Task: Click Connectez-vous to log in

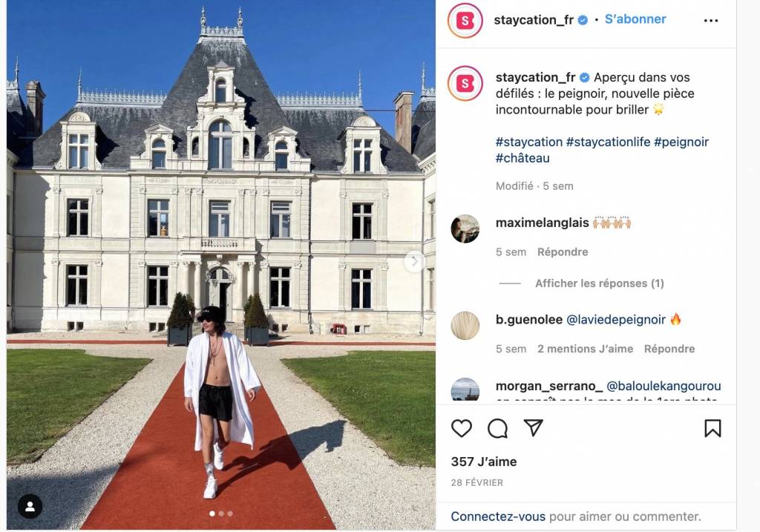Action: coord(498,516)
